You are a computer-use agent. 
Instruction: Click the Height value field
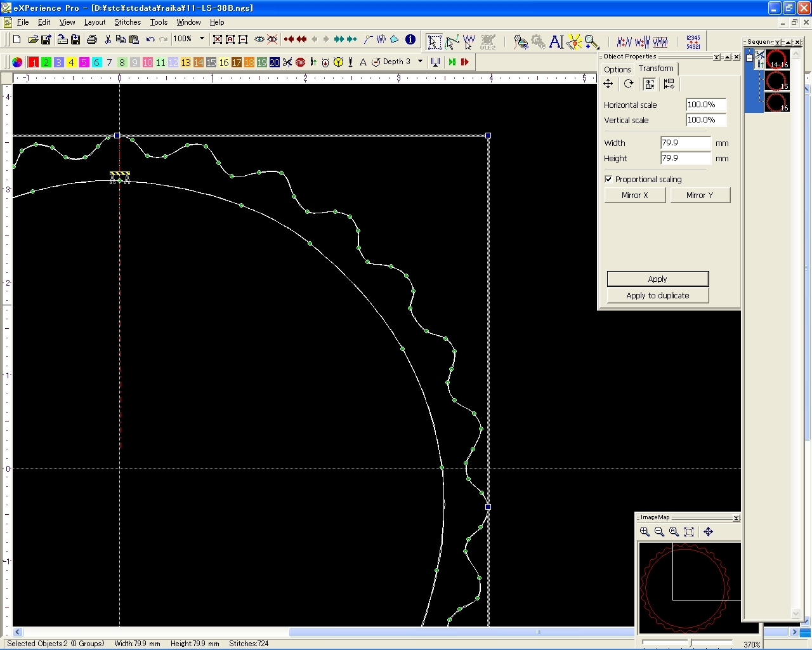point(686,158)
